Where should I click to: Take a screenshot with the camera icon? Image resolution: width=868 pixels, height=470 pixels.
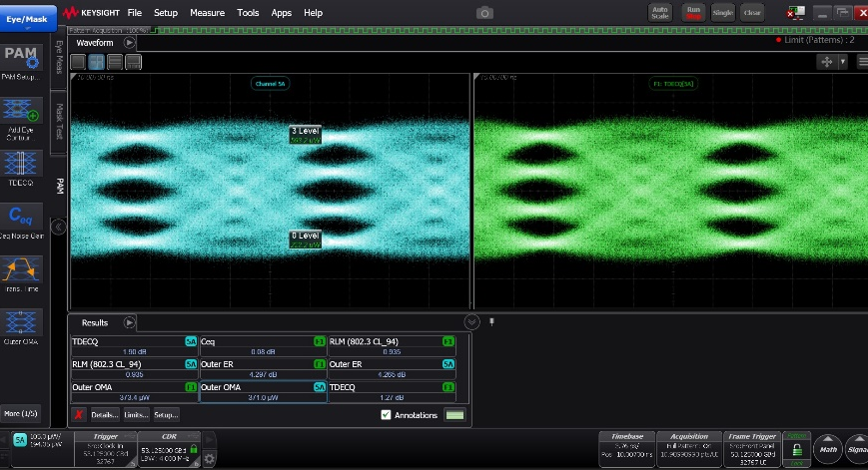pos(484,12)
